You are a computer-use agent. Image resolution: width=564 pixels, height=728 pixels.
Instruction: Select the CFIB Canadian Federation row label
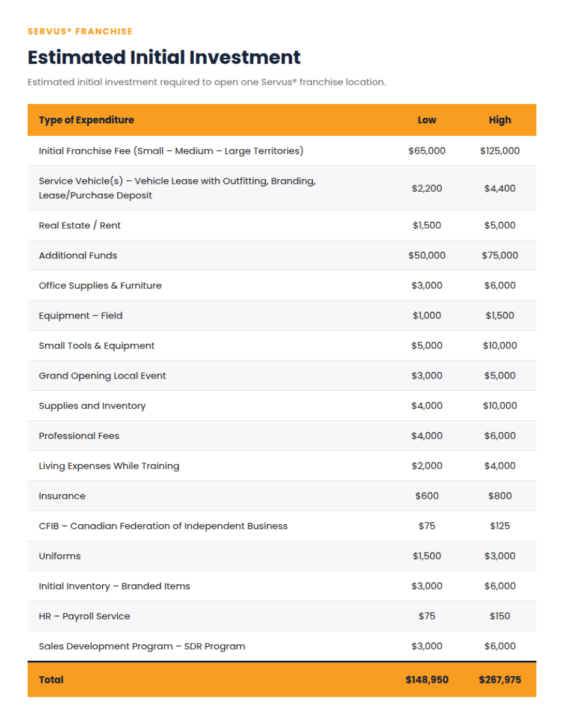click(164, 526)
